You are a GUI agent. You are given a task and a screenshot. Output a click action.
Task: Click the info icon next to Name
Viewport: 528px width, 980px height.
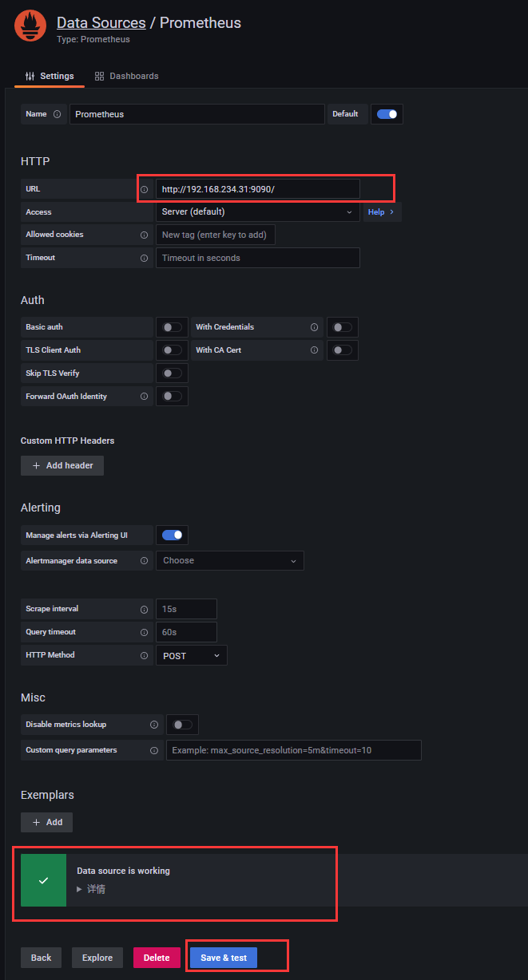point(57,114)
